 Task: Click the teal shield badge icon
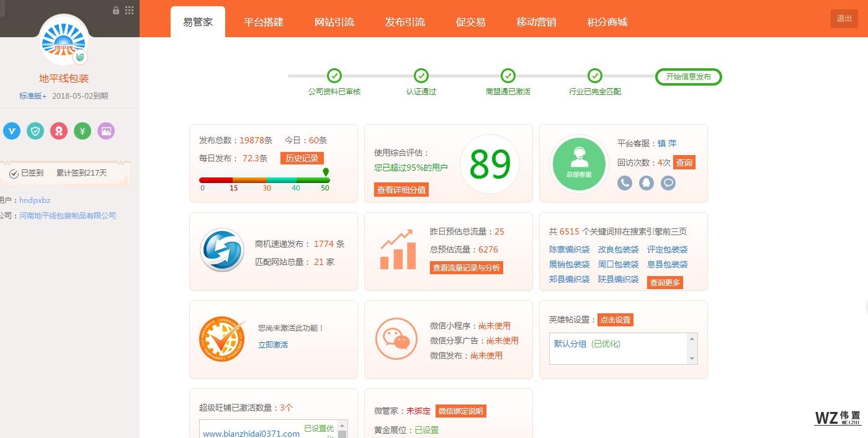click(35, 131)
